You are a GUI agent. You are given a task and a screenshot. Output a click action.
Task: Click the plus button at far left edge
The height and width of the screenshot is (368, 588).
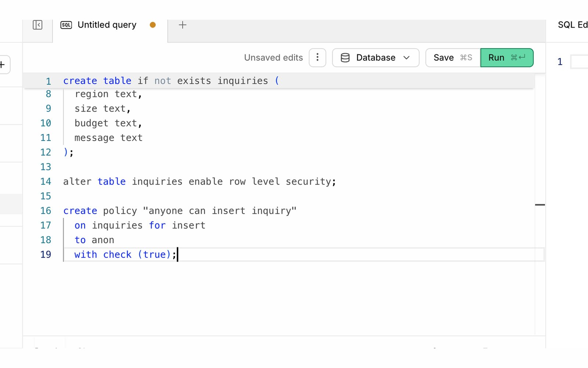(3, 65)
